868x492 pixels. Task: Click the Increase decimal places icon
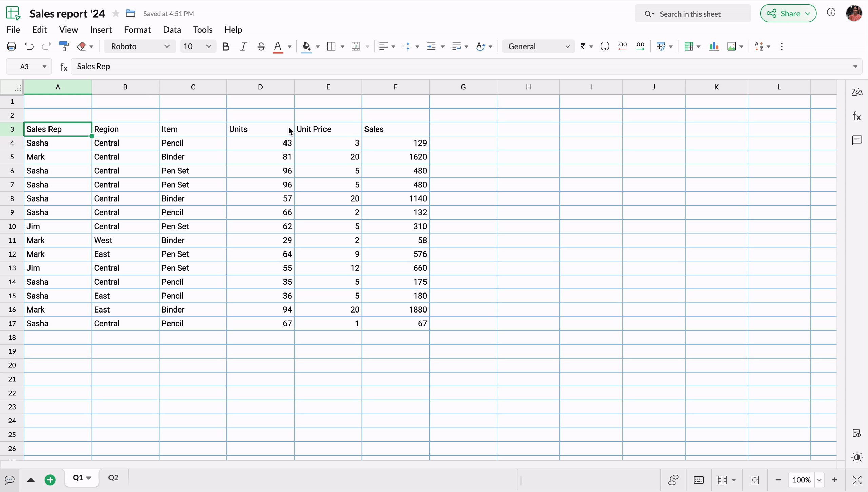point(640,46)
